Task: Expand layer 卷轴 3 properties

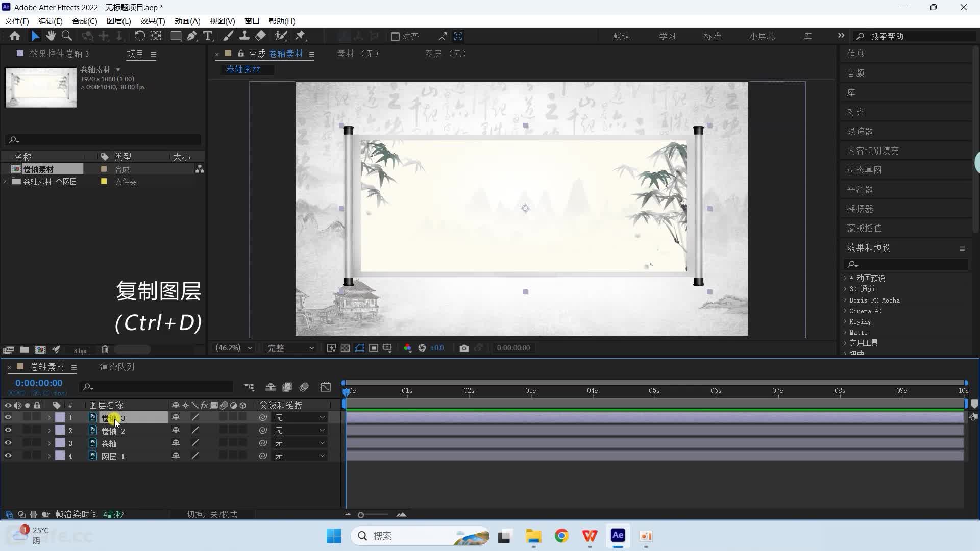Action: click(49, 418)
